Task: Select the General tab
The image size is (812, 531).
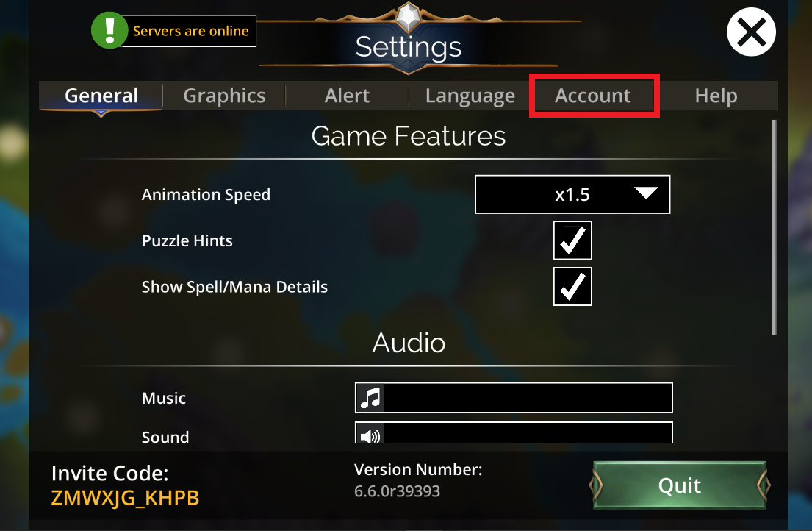Action: tap(101, 96)
